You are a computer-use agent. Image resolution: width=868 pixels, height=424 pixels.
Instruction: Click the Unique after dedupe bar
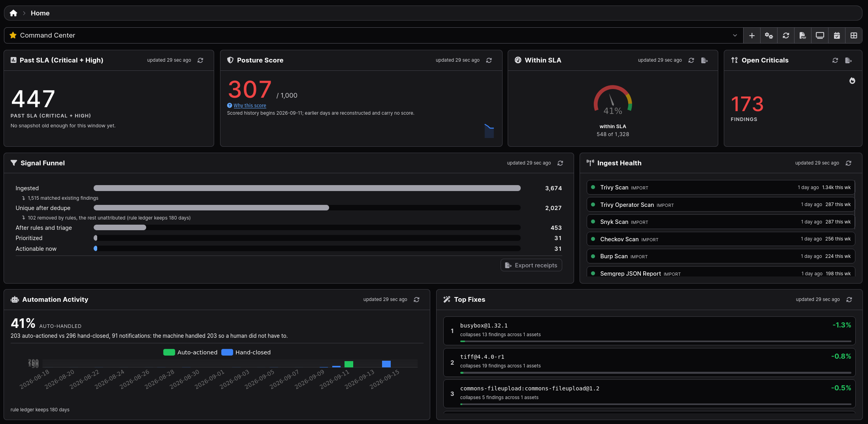coord(211,208)
